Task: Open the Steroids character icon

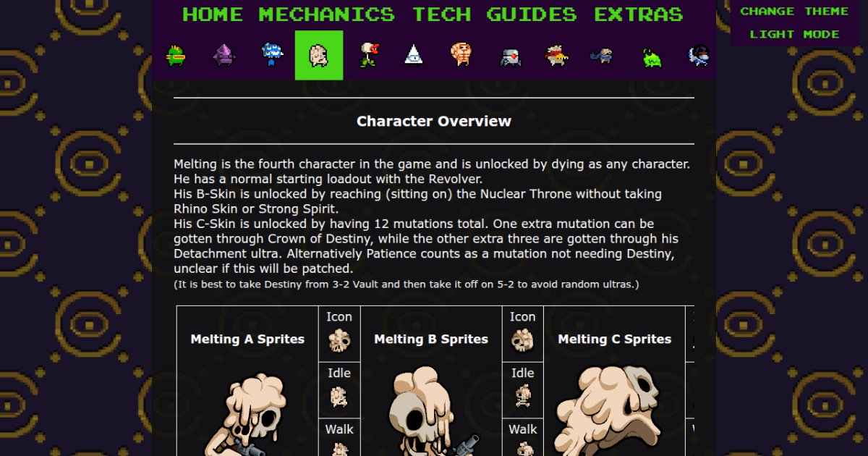Action: 462,56
